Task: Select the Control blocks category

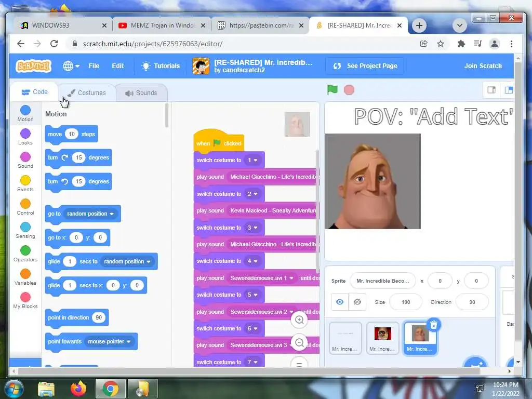Action: pyautogui.click(x=25, y=207)
